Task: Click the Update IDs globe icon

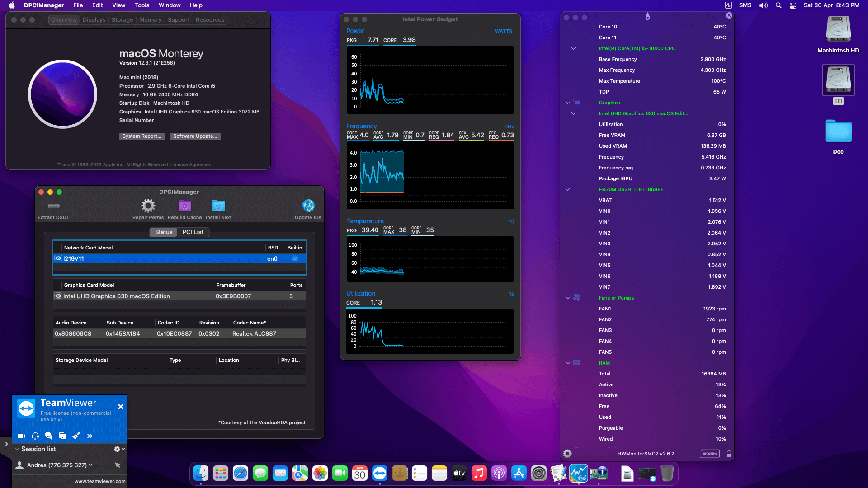Action: coord(308,206)
